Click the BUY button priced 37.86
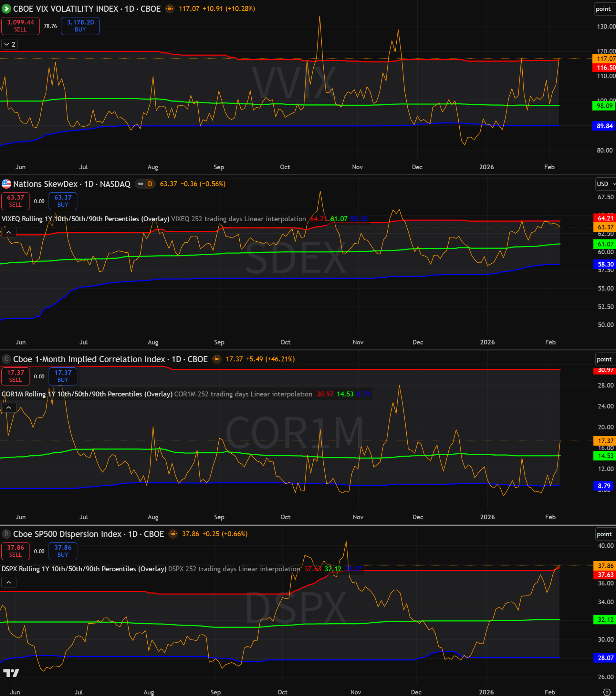616x696 pixels. 63,551
